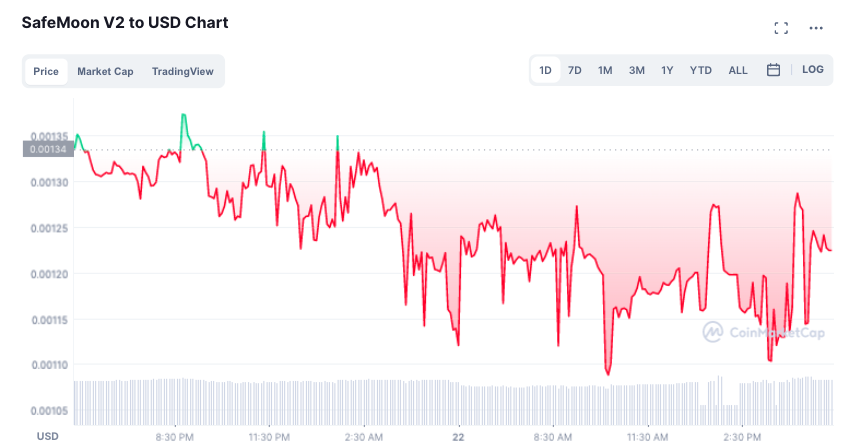Click the 22 date marker on axis

[458, 437]
